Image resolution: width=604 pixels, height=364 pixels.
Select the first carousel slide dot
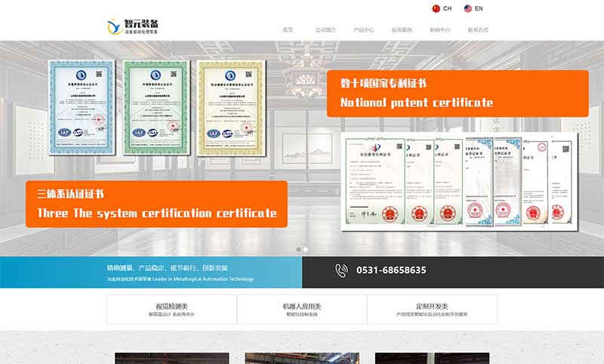tap(299, 249)
